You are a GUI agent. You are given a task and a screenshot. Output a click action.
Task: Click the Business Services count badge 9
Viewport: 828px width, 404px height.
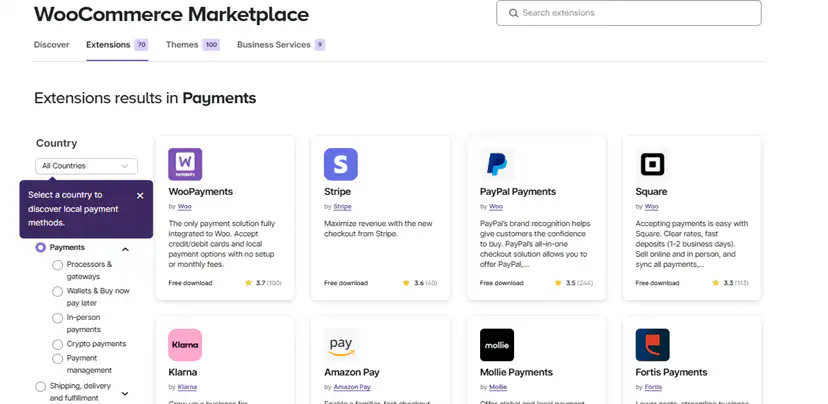[319, 45]
